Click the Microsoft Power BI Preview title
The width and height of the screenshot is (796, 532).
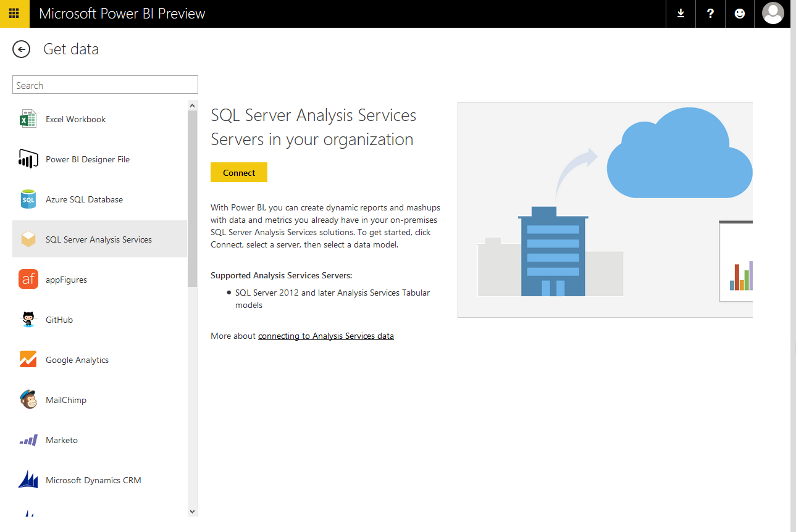pyautogui.click(x=122, y=14)
